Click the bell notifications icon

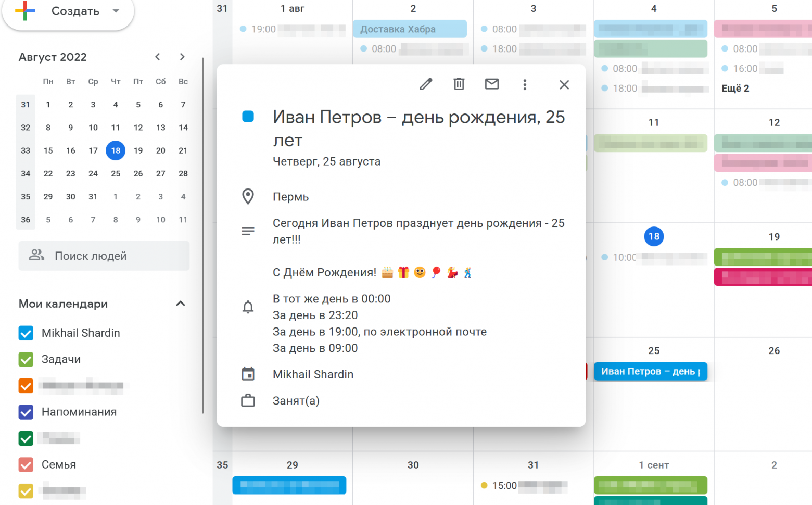248,307
